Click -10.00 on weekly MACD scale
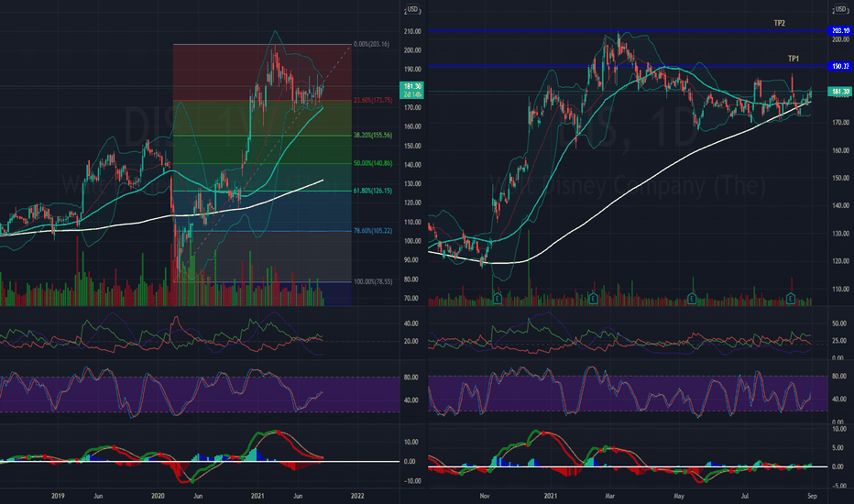 411,481
